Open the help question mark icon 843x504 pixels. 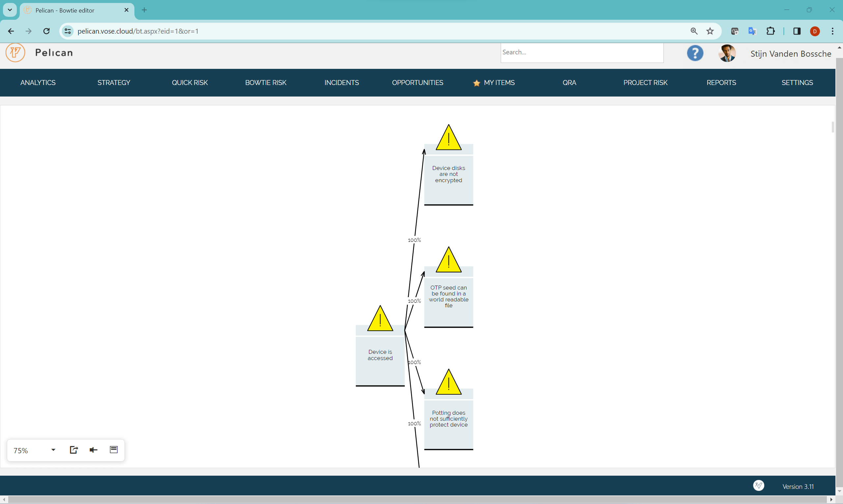[x=695, y=53]
